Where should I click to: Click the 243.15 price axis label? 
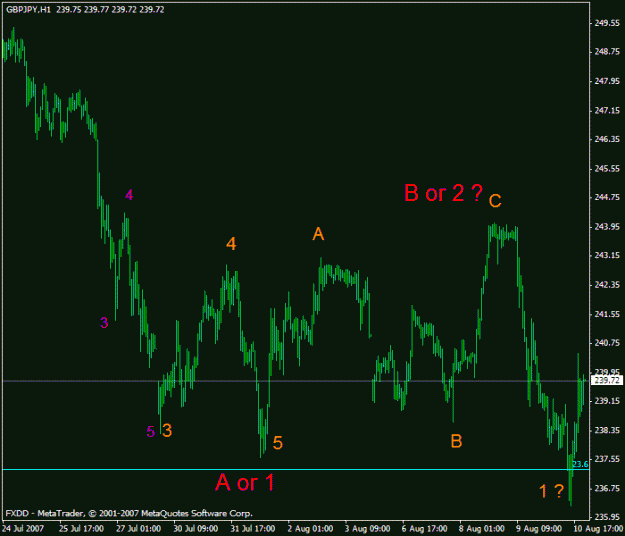coord(607,255)
